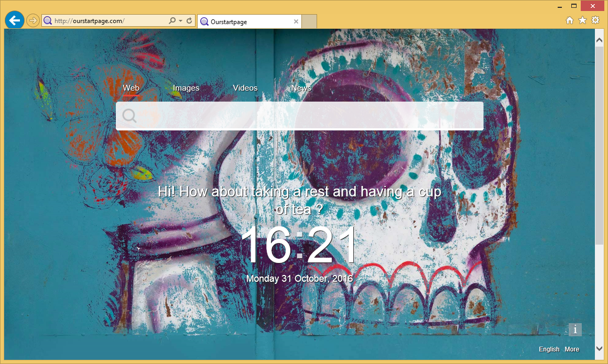The image size is (608, 364).
Task: Click the magnifier inside the search box
Action: [129, 115]
